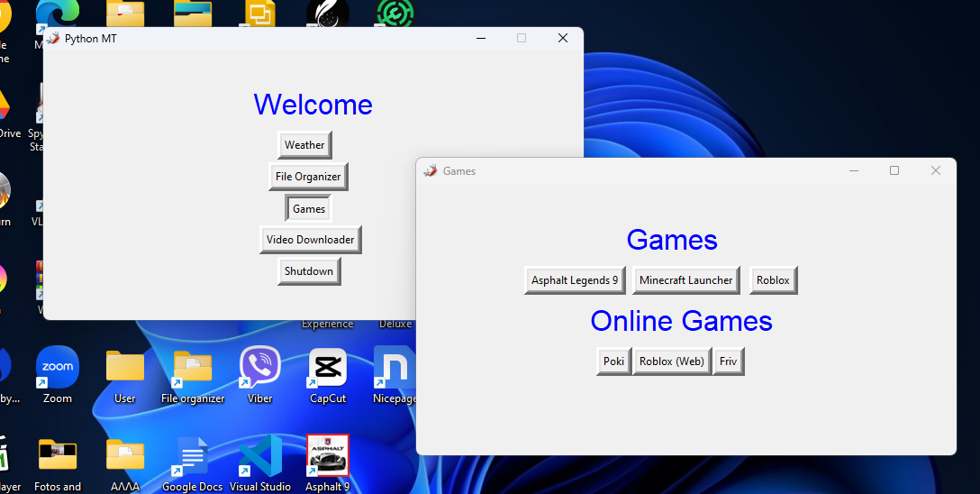Select the AΛΛA folder on desktop
Screen dimensions: 980x494
(125, 464)
